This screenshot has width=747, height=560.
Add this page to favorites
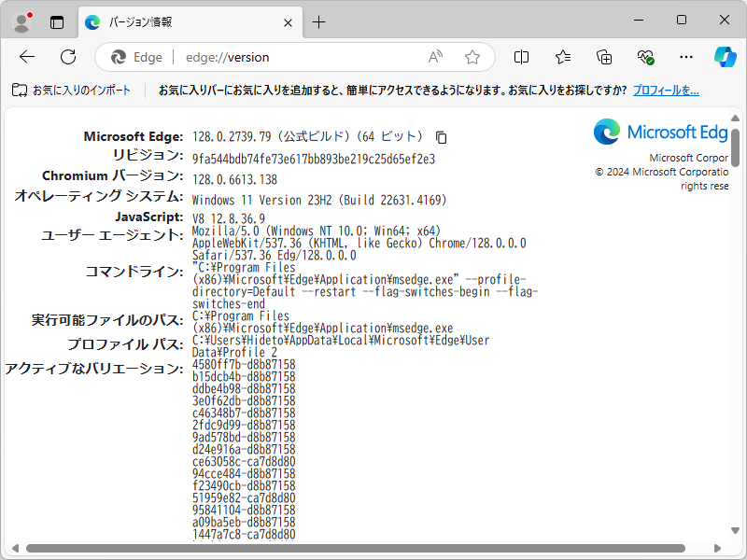tap(472, 57)
